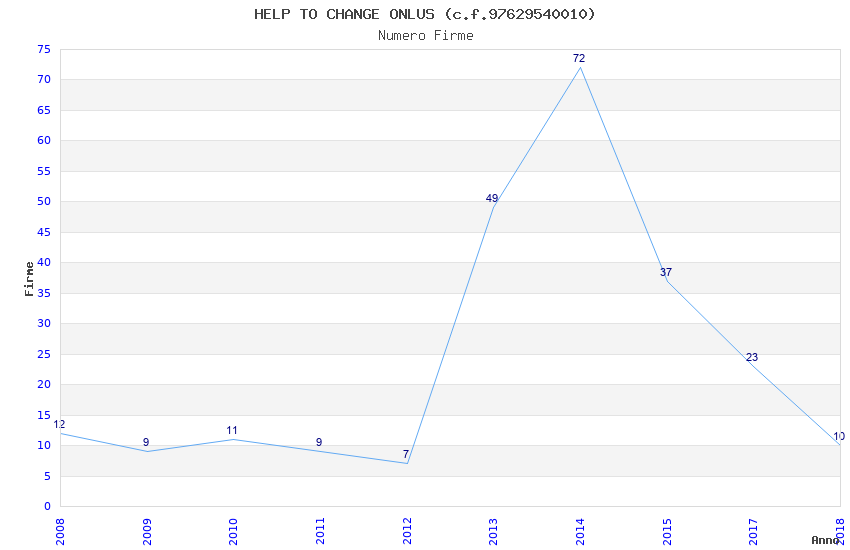Viewport: 850px width, 550px height.
Task: Click the y-axis value 35
Action: point(44,293)
